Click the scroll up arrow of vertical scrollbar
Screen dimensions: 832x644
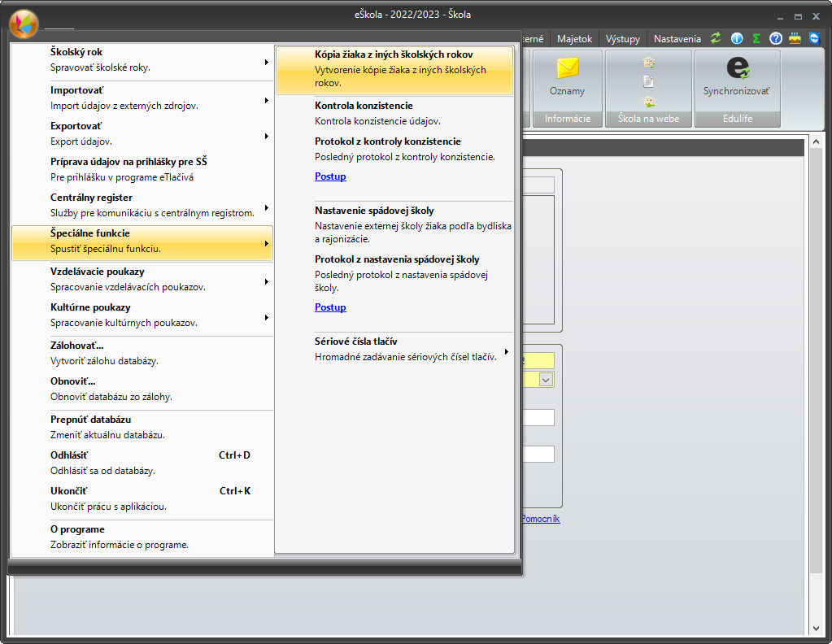(816, 141)
